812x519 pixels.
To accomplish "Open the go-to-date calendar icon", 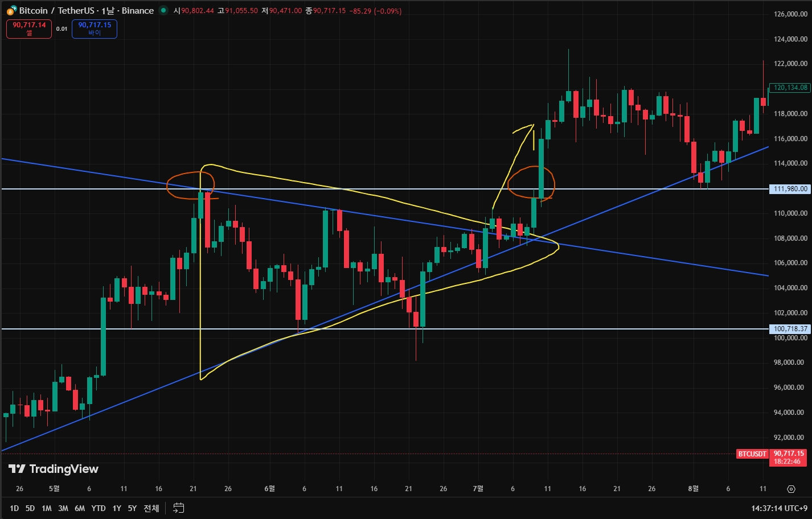I will click(178, 508).
